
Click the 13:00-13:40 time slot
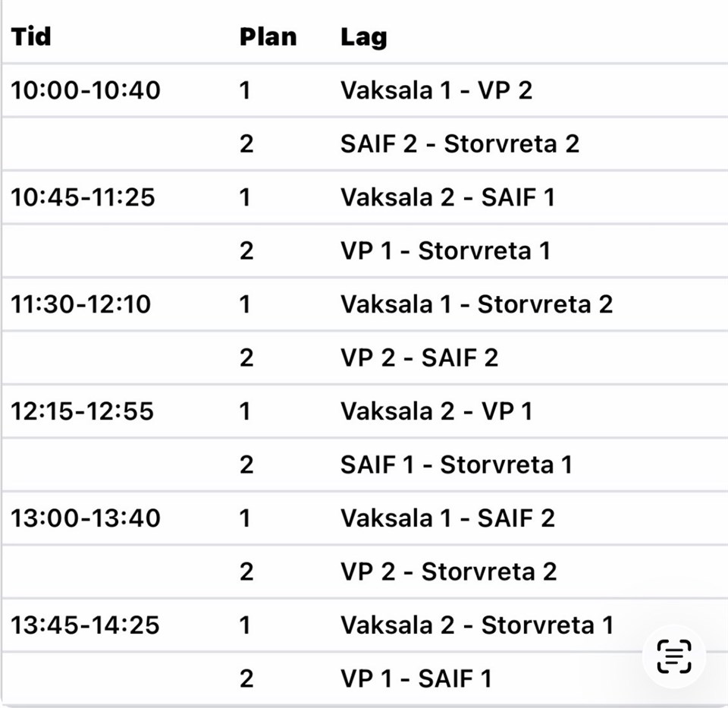click(86, 518)
